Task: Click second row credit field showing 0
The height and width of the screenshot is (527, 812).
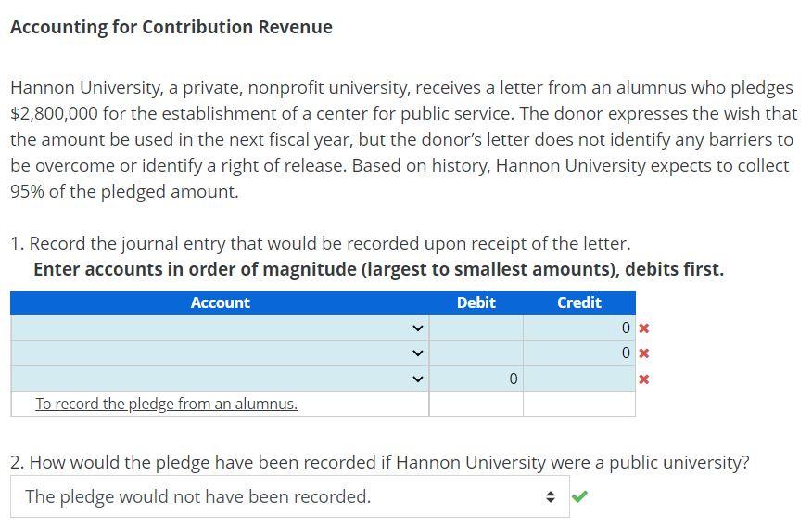Action: pyautogui.click(x=579, y=353)
